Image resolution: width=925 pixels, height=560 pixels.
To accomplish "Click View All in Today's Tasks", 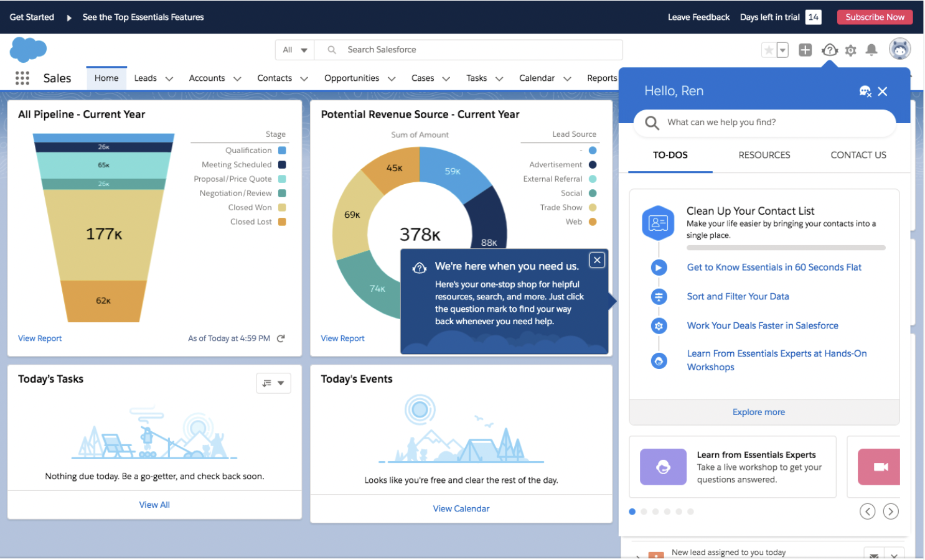I will pyautogui.click(x=154, y=505).
